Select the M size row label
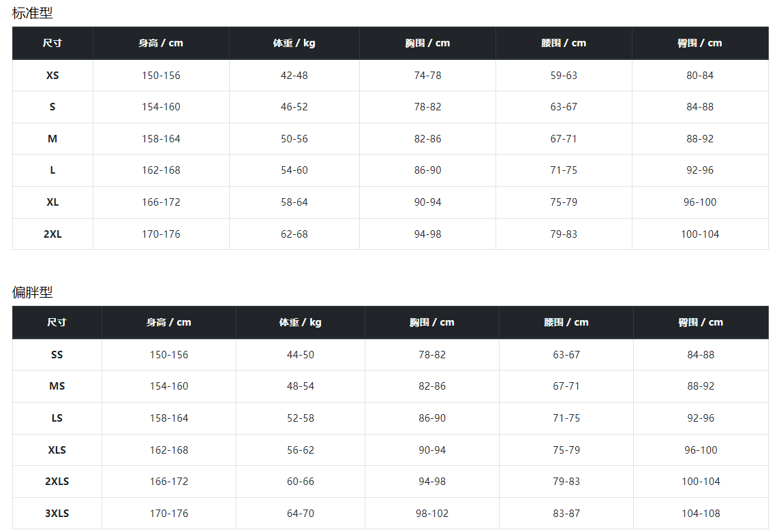779x532 pixels. point(52,139)
